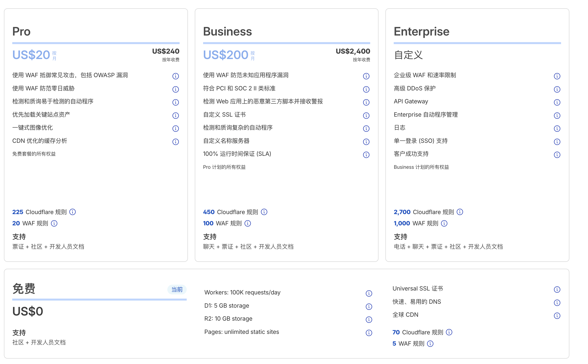588x364 pixels.
Task: Show info for 快速、易用的 DNS
Action: pos(557,303)
